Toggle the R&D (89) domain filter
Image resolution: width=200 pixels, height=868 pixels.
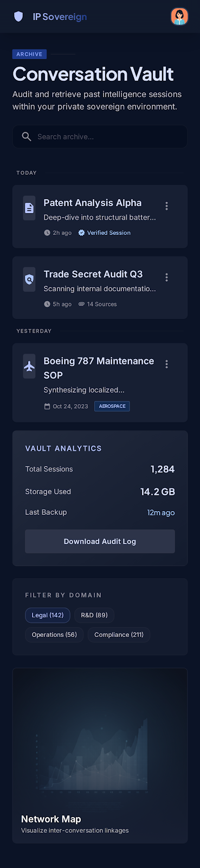tap(94, 615)
